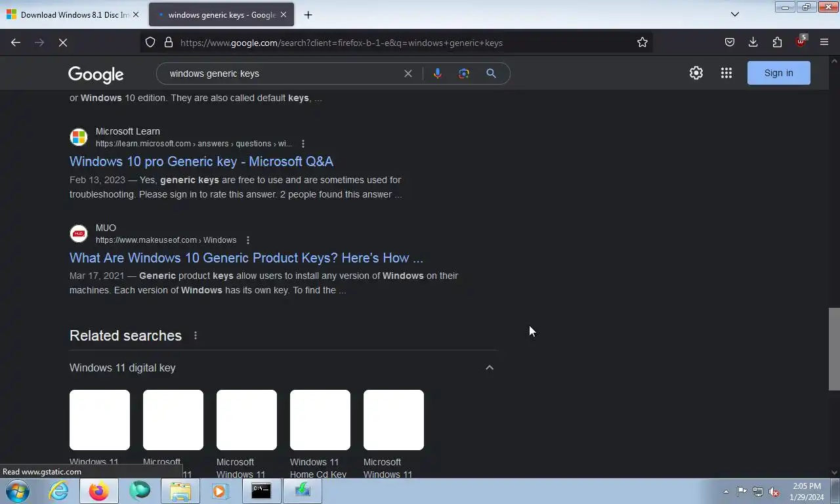Viewport: 840px width, 504px height.
Task: Start a Google voice search
Action: (438, 73)
